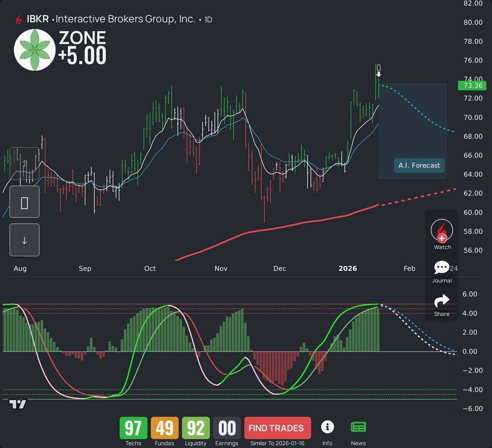This screenshot has height=448, width=492.
Task: Click the Dec label on time axis
Action: [x=280, y=268]
